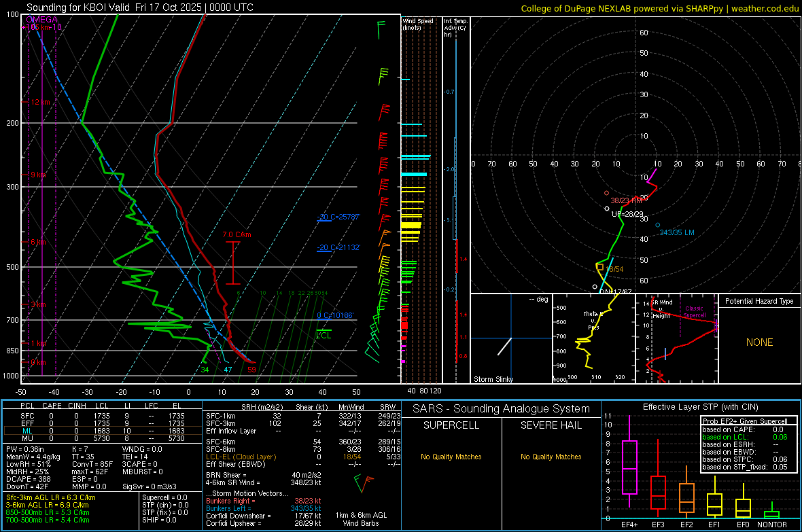Click the surface dewpoint value 34
The image size is (802, 532).
click(205, 370)
